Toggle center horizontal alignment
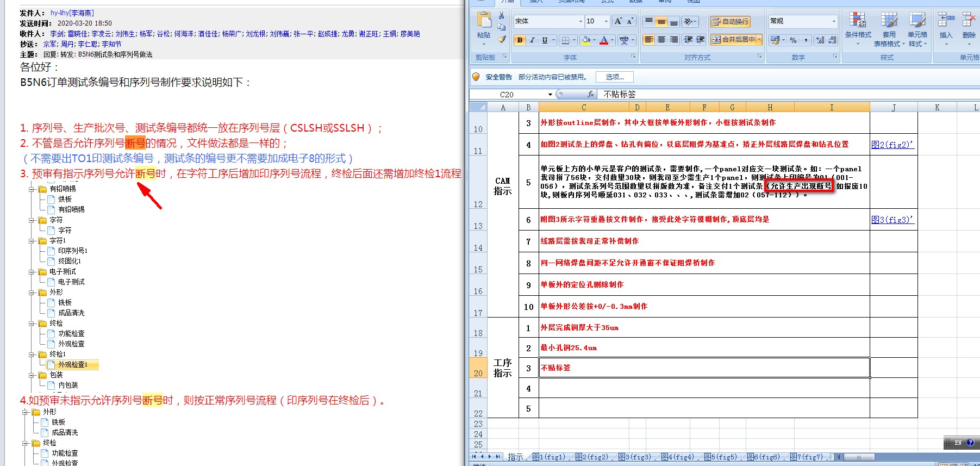This screenshot has height=466, width=980. [661, 39]
